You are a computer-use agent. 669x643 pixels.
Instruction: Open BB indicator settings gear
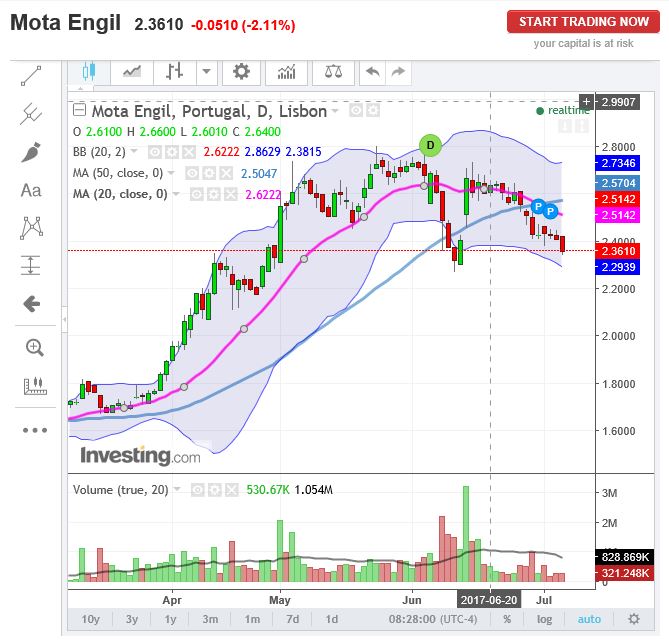172,152
